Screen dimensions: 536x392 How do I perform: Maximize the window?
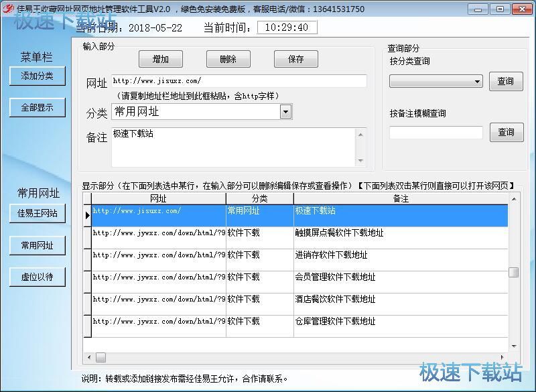tap(500, 9)
